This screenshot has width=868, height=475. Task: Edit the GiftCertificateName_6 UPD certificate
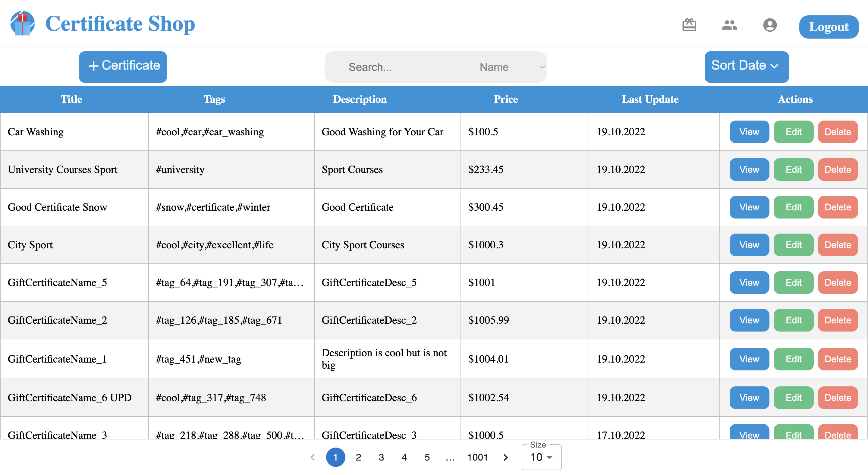(x=793, y=398)
